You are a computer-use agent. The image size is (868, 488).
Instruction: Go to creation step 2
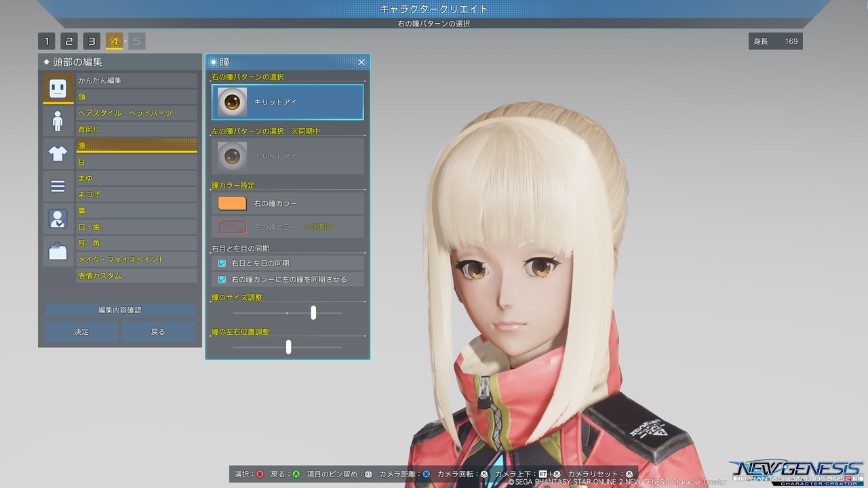[69, 41]
